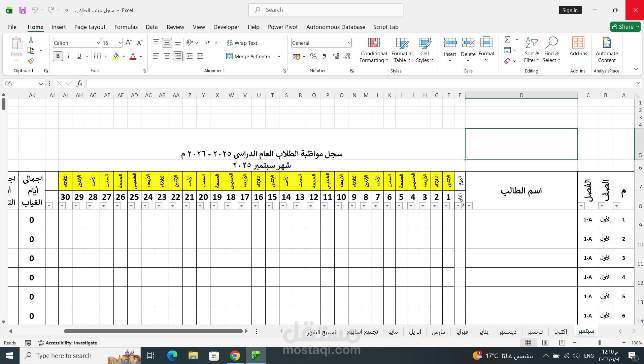Click Decrease Font Size icon
This screenshot has width=644, height=364.
140,43
